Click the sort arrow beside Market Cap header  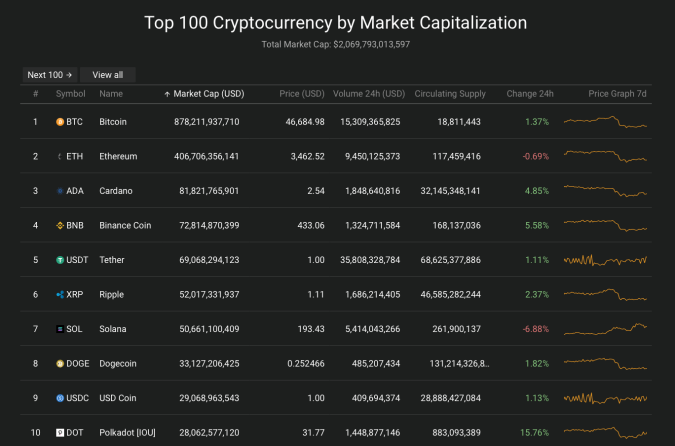pyautogui.click(x=167, y=94)
